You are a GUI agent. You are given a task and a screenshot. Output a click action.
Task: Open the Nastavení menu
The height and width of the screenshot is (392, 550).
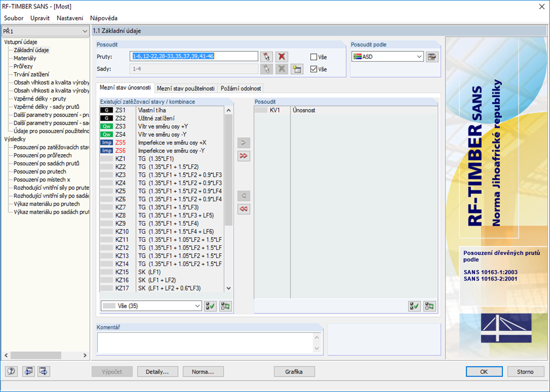click(x=70, y=18)
